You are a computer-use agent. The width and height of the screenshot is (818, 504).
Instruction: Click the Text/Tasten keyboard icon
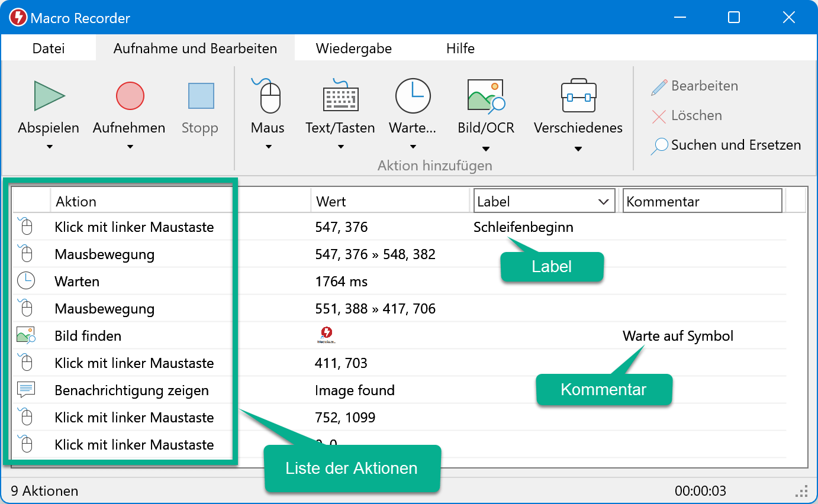coord(340,96)
